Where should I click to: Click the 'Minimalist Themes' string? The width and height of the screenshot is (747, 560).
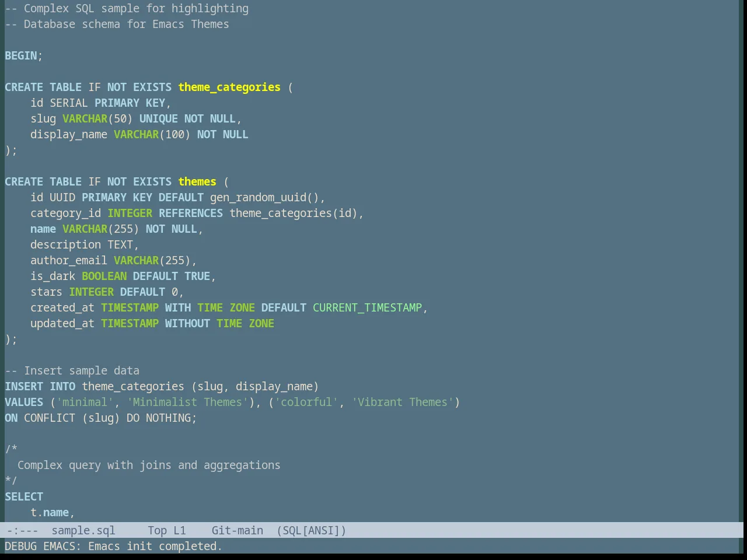[x=187, y=402]
